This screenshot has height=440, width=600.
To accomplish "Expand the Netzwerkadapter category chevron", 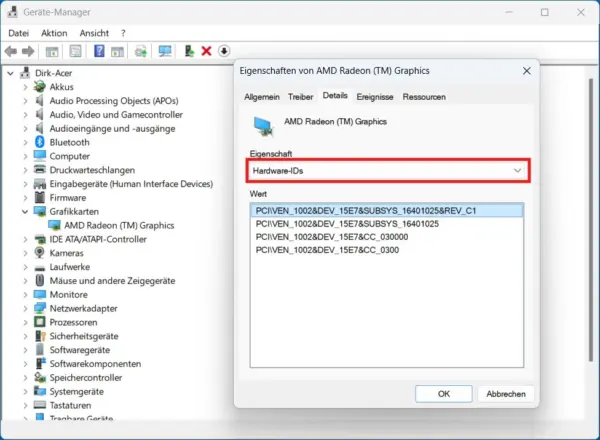I will point(25,308).
